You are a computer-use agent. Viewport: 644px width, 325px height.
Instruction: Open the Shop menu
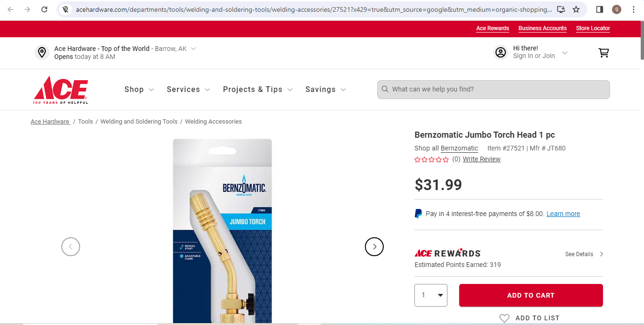[139, 90]
